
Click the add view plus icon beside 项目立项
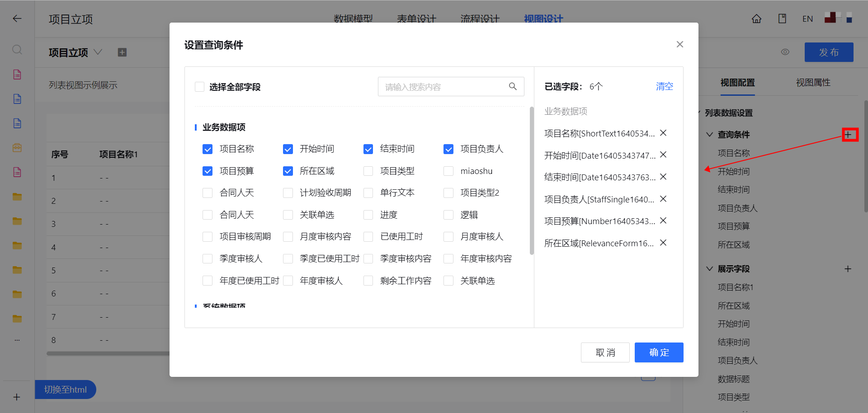122,52
